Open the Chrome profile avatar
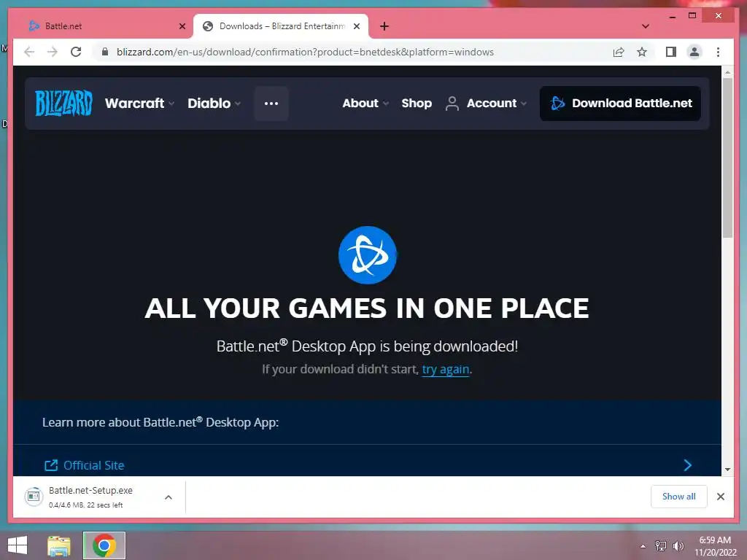 pos(694,52)
